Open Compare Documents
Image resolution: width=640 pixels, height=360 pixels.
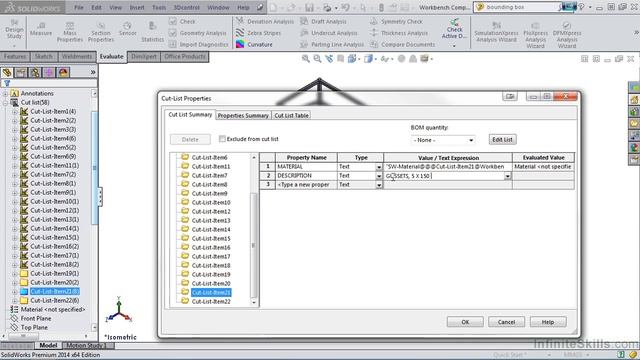[x=402, y=44]
